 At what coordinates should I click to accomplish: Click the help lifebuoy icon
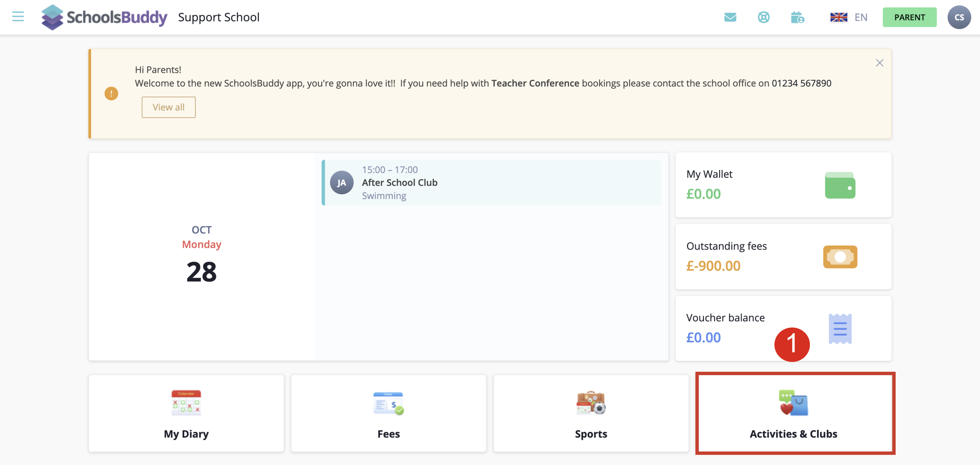click(764, 17)
